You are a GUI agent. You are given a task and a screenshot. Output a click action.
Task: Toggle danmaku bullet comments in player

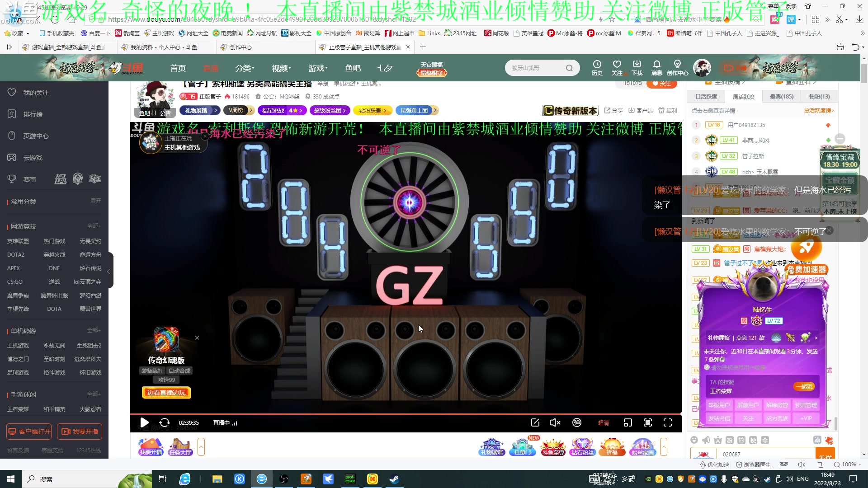coord(577,422)
